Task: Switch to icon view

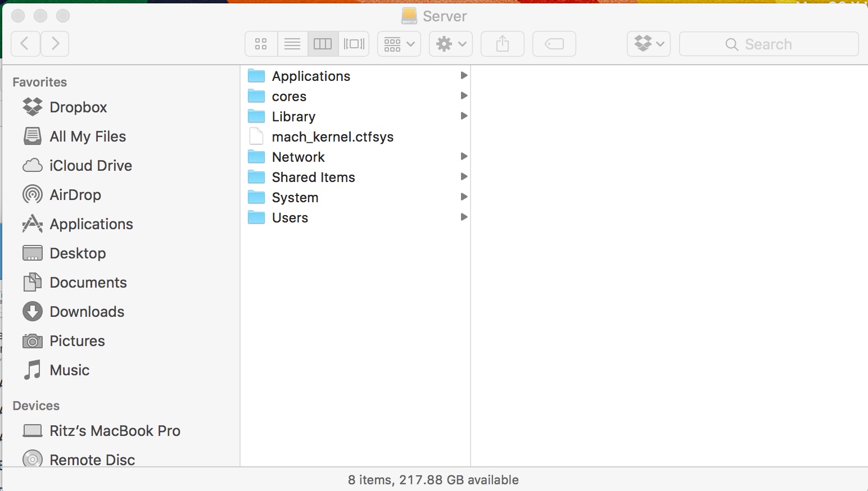Action: [x=261, y=44]
